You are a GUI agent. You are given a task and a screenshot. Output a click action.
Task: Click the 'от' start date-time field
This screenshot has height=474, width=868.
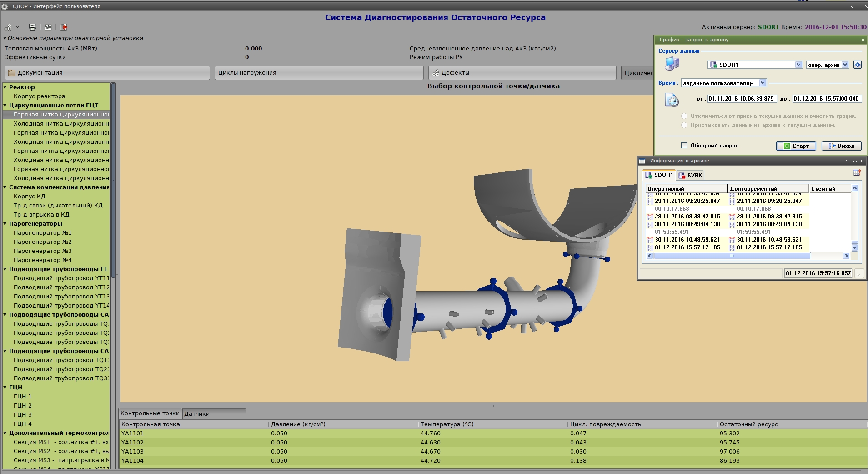741,99
